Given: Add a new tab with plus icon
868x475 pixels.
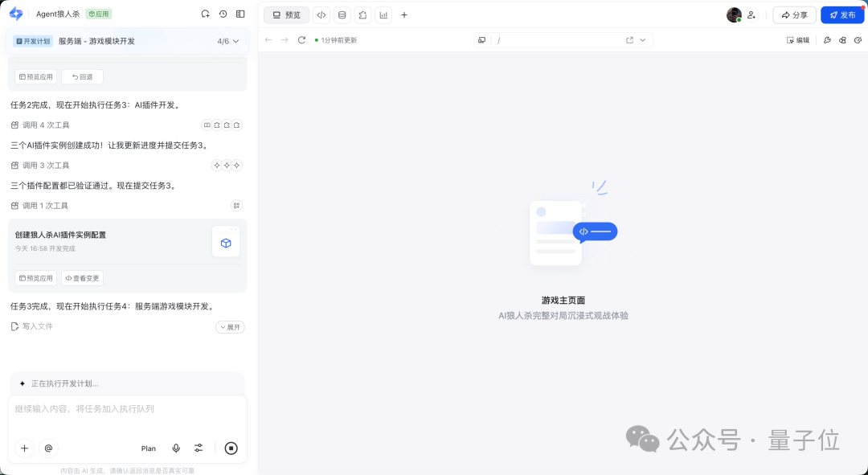Looking at the screenshot, I should 404,15.
